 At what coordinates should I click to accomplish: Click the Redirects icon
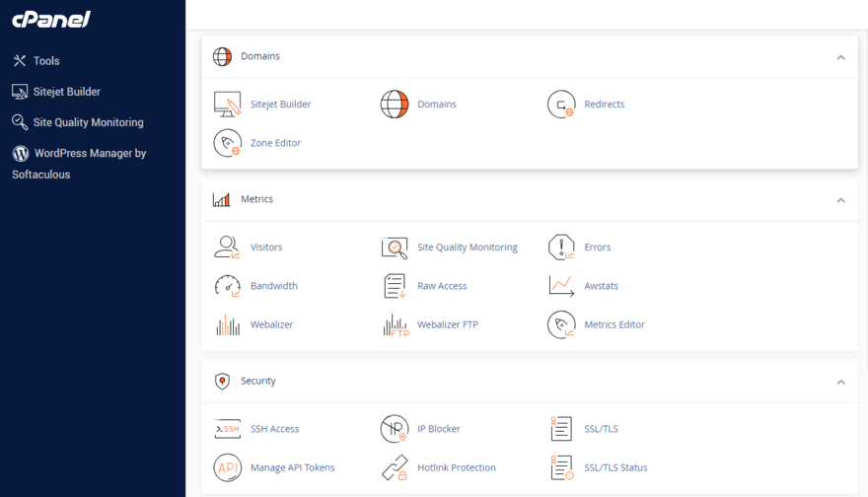pos(561,105)
